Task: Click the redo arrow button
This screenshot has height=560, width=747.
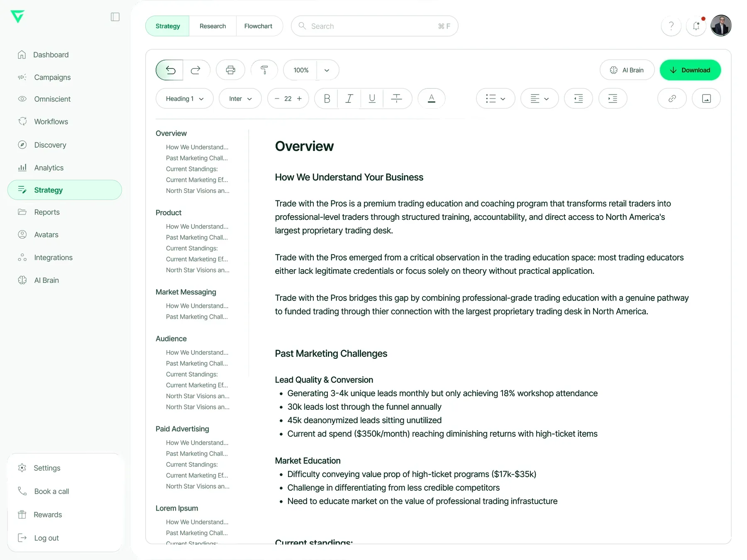Action: click(x=196, y=70)
